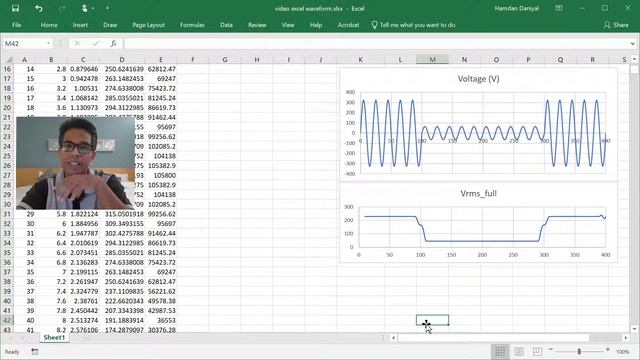Click into the formula bar input area
Image resolution: width=640 pixels, height=360 pixels.
click(376, 43)
